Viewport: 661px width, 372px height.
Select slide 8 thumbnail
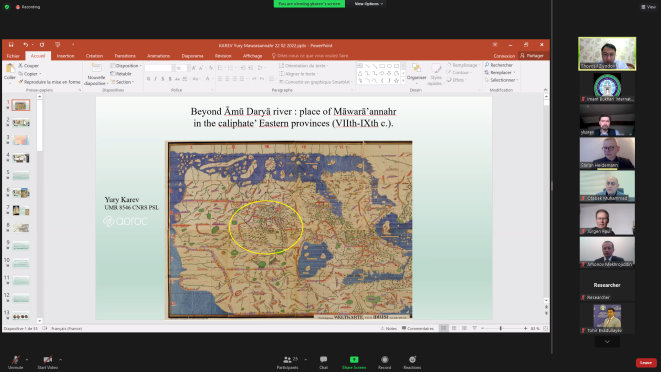[x=21, y=228]
